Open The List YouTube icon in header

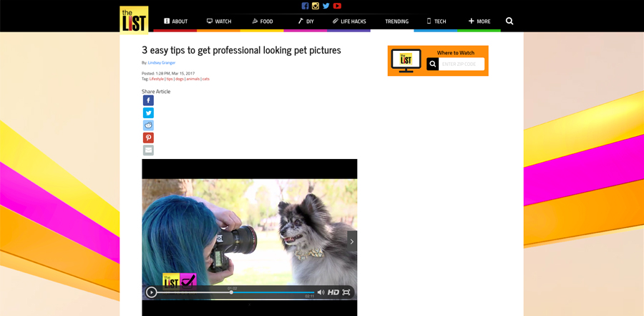pos(337,6)
